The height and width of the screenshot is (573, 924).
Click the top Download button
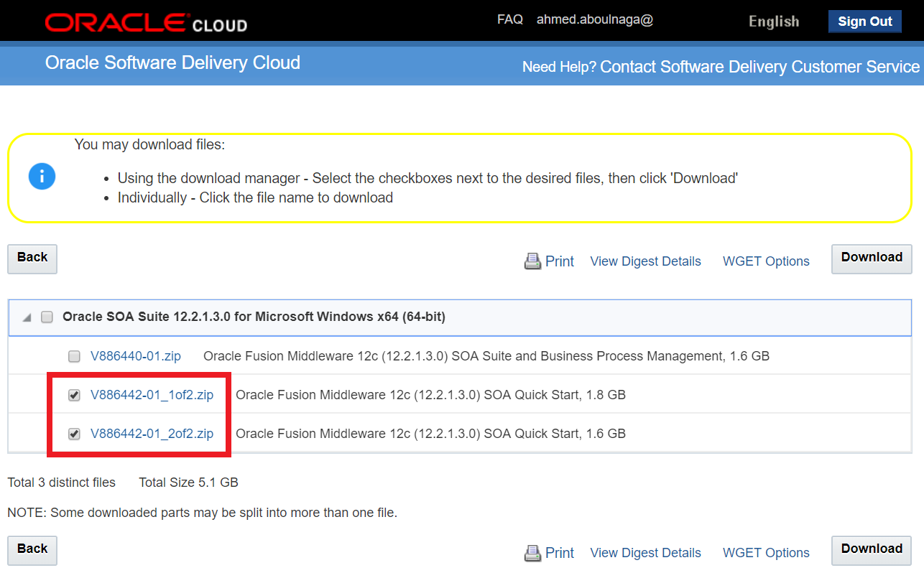[871, 258]
